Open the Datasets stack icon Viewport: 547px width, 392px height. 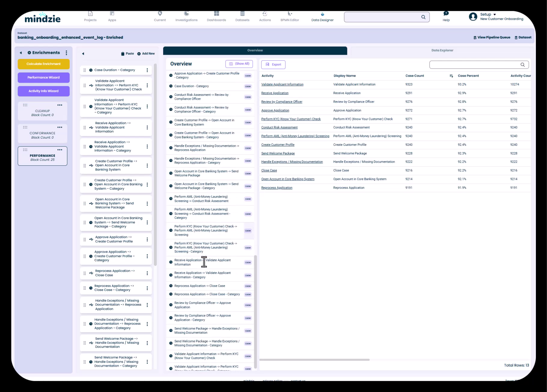(242, 14)
